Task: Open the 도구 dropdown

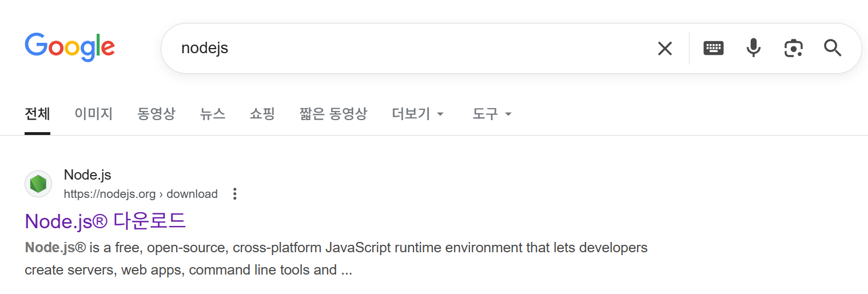Action: pos(492,114)
